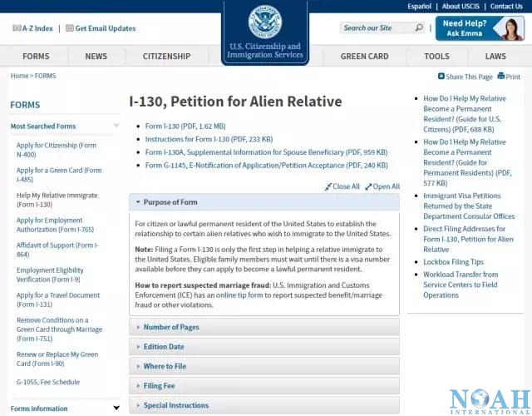This screenshot has height=416, width=532.
Task: Download Form I-130 PDF link
Action: (185, 126)
